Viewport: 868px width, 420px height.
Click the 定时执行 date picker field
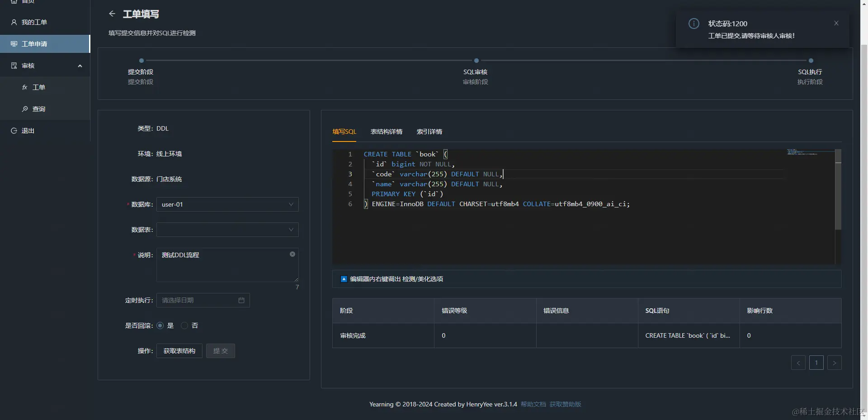(x=203, y=300)
